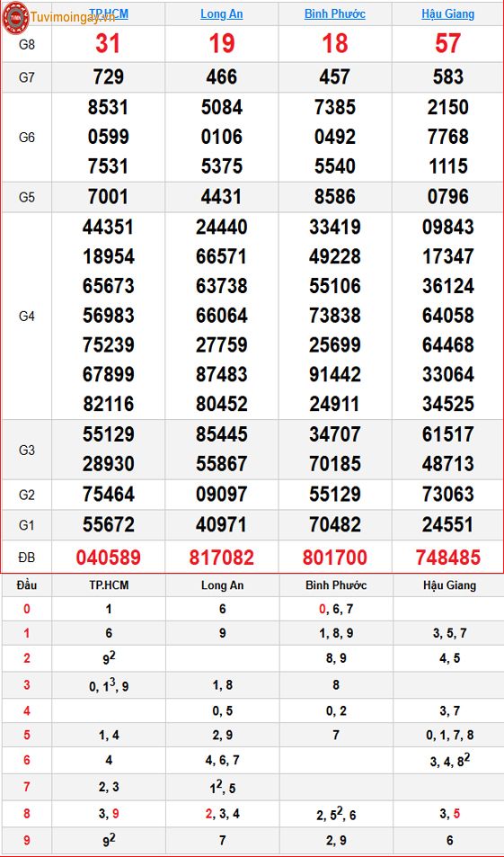Click G5 number 0796

(x=447, y=197)
